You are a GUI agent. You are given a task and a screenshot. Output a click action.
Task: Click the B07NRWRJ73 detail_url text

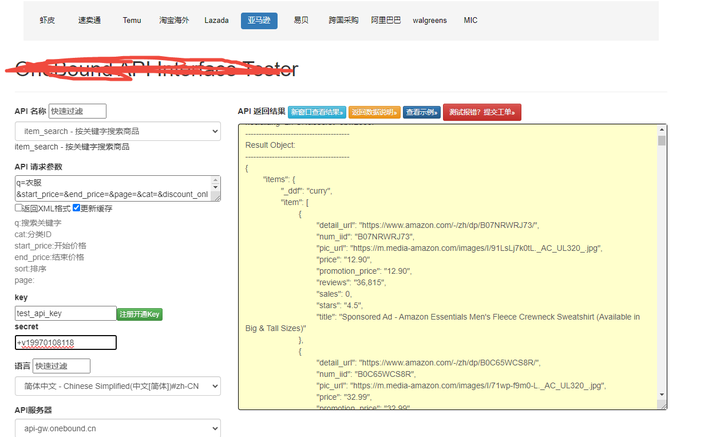tap(428, 225)
